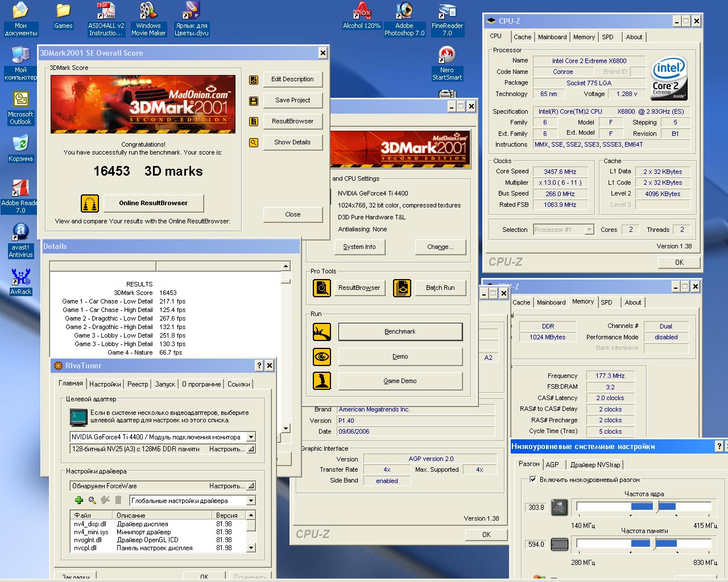Image resolution: width=728 pixels, height=582 pixels.
Task: Open Processor #1 selection dropdown in CPU-Z
Action: coord(589,230)
